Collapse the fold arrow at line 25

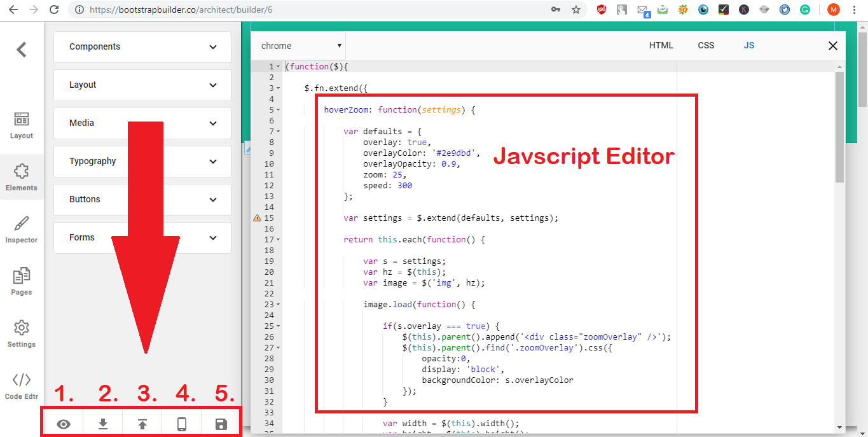coord(279,326)
